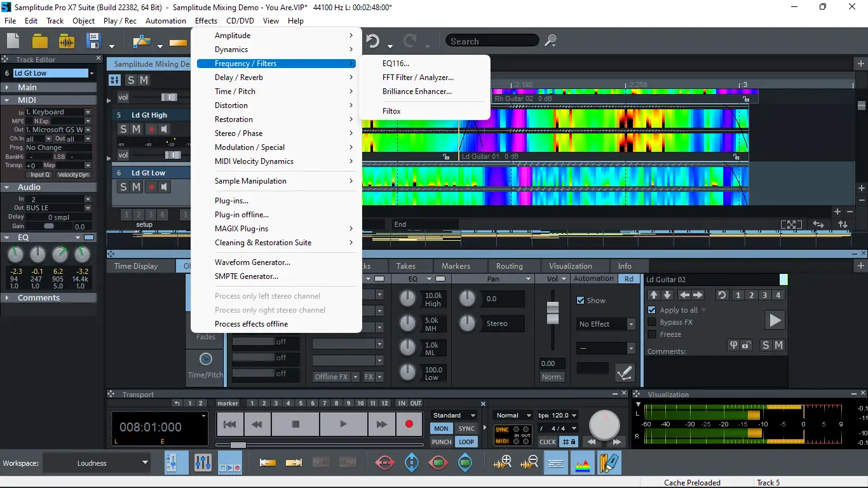The image size is (868, 488).
Task: Click the lock icon in Object Editor
Action: pos(747,345)
